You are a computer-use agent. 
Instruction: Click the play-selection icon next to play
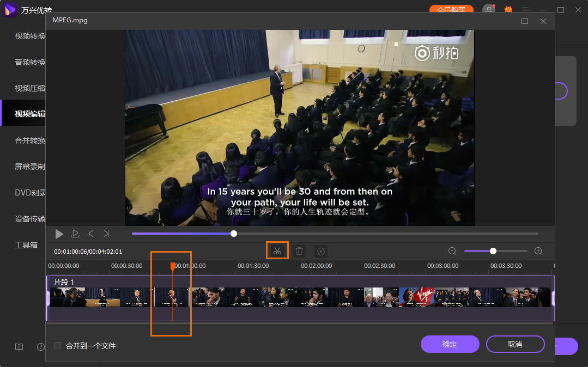76,234
